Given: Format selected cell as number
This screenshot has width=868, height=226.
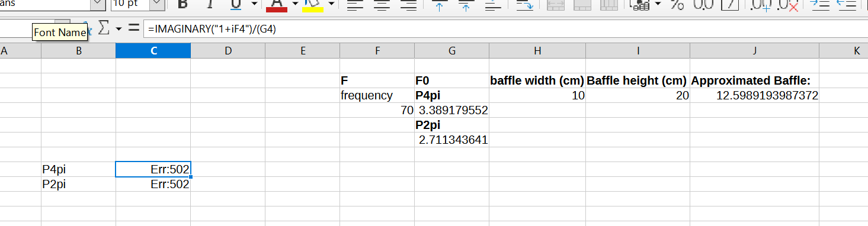Looking at the screenshot, I should (704, 5).
